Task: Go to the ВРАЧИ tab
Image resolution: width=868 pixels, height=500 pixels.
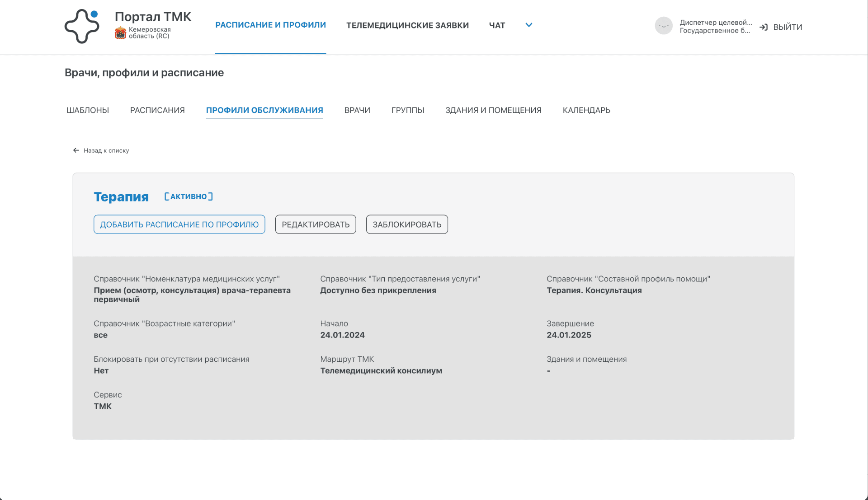Action: pyautogui.click(x=357, y=110)
